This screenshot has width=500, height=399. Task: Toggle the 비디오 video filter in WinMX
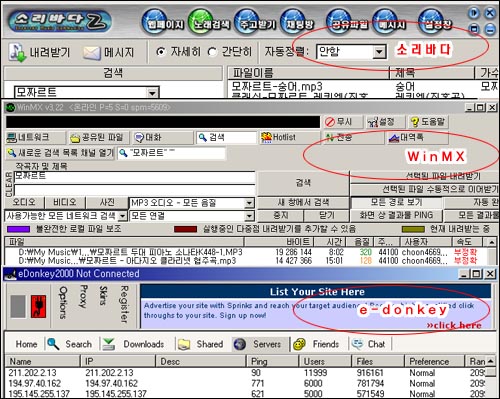[x=65, y=202]
